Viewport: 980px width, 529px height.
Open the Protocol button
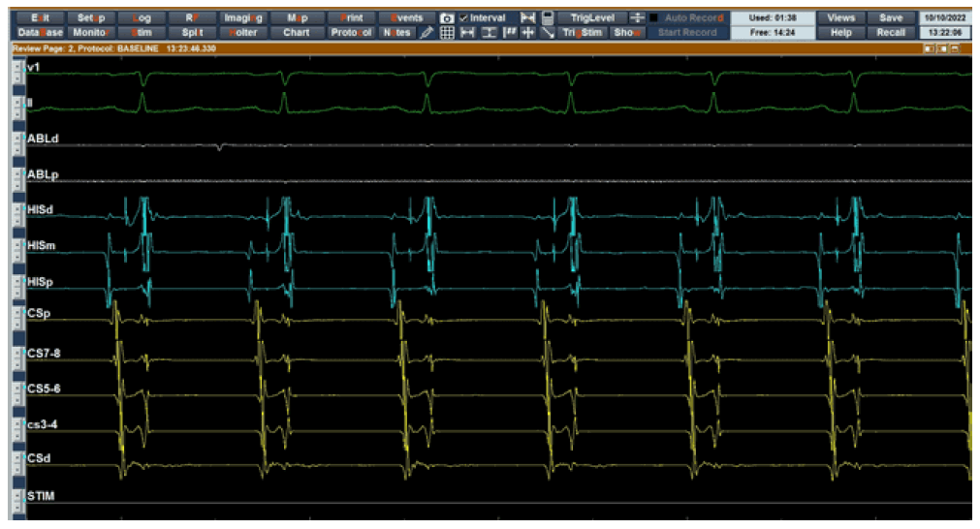pos(351,33)
